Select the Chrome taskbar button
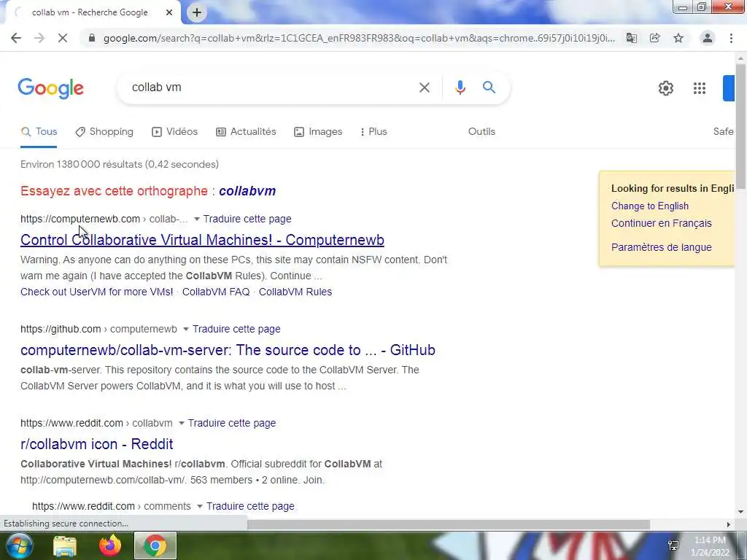Viewport: 747px width, 560px height. point(155,545)
